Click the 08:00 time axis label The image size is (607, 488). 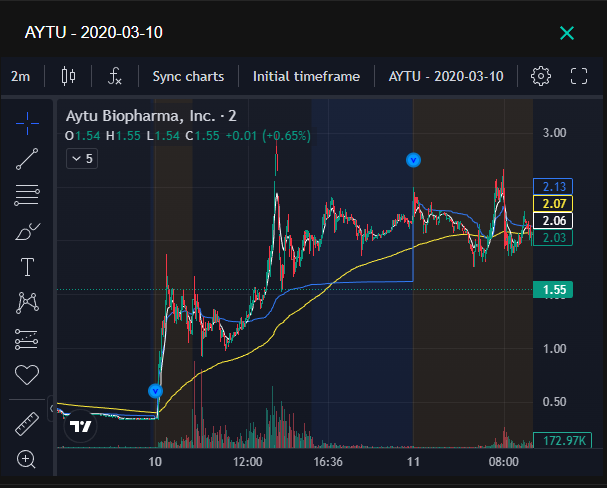coord(504,462)
